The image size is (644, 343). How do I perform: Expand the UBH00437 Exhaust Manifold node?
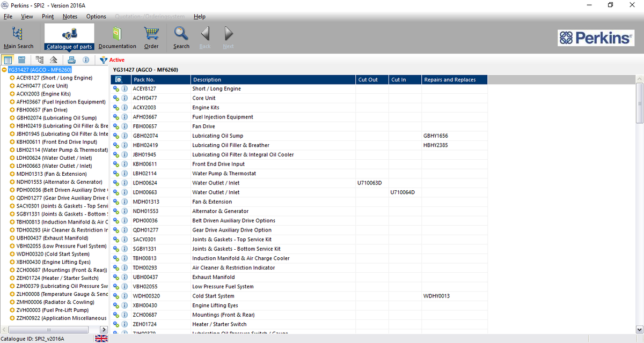(12, 238)
